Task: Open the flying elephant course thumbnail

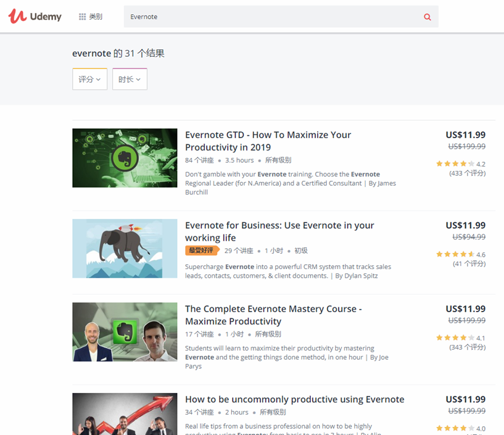Action: click(x=116, y=248)
